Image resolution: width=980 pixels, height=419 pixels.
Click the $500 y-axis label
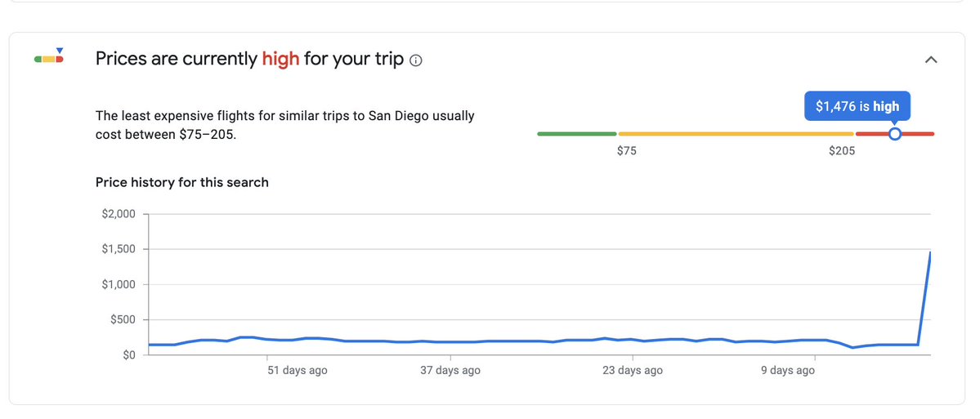123,319
